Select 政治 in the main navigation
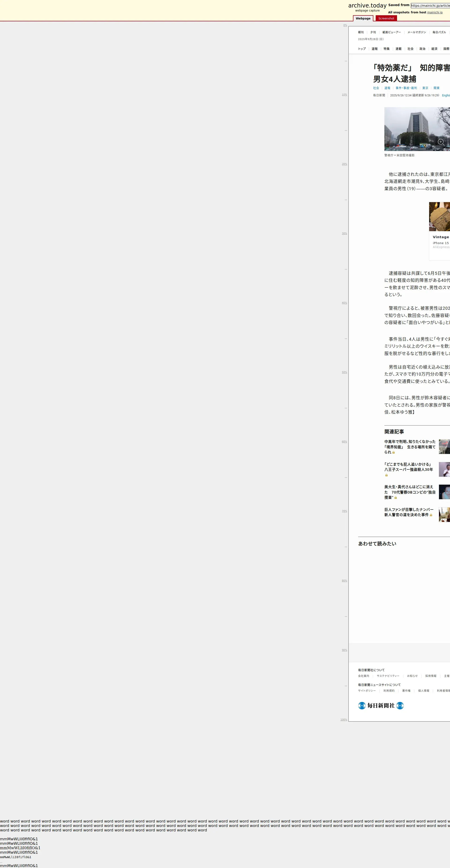450x868 pixels. (x=422, y=49)
